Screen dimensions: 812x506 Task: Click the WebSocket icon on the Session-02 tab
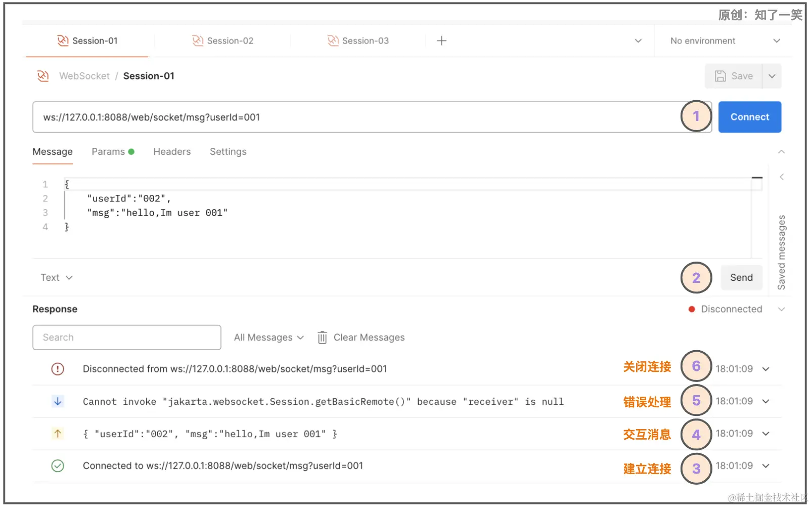(x=198, y=40)
